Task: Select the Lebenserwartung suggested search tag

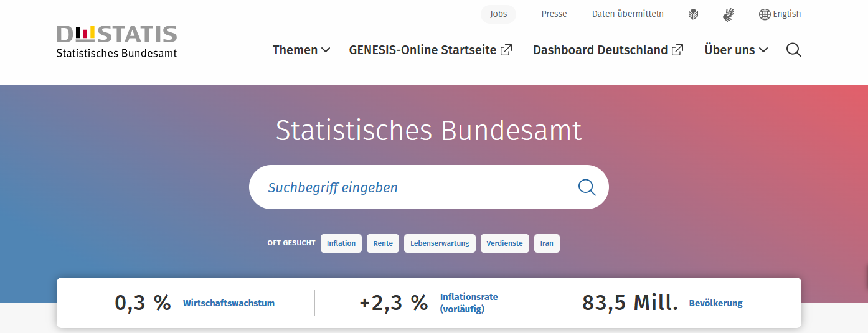Action: point(440,243)
